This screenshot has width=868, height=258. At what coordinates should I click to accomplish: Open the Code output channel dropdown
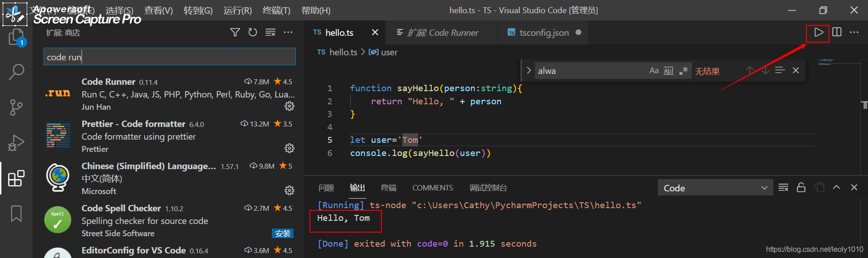pyautogui.click(x=715, y=188)
